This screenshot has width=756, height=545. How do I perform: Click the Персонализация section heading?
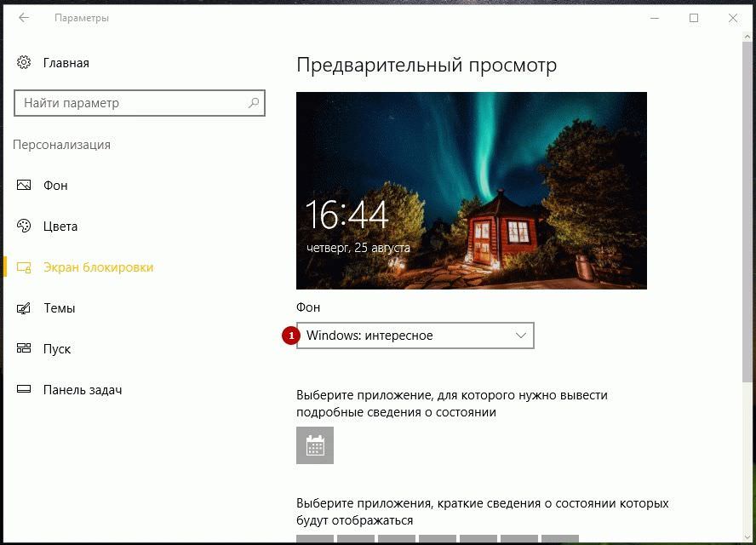[61, 145]
